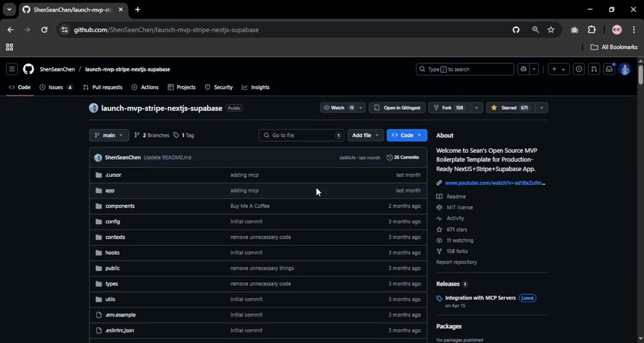
Task: Switch to the Projects tab
Action: (x=181, y=87)
